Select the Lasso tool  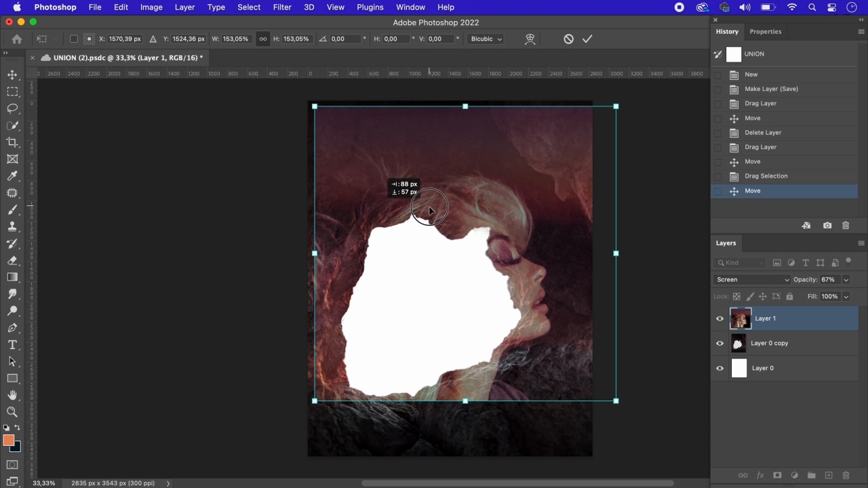pos(12,108)
